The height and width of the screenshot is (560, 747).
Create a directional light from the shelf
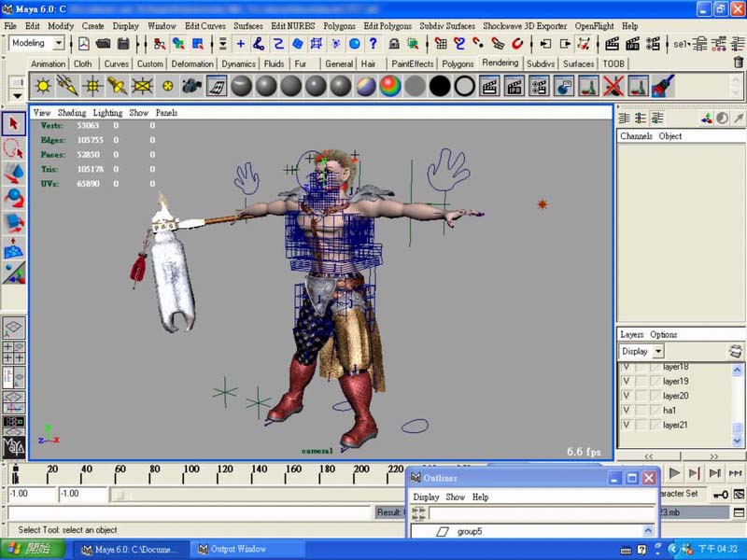click(x=67, y=86)
